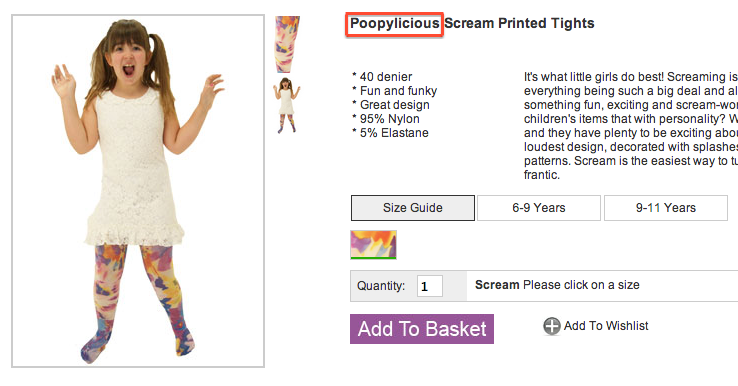View the tights close-up thumbnail
Image resolution: width=738 pixels, height=386 pixels.
(x=287, y=44)
